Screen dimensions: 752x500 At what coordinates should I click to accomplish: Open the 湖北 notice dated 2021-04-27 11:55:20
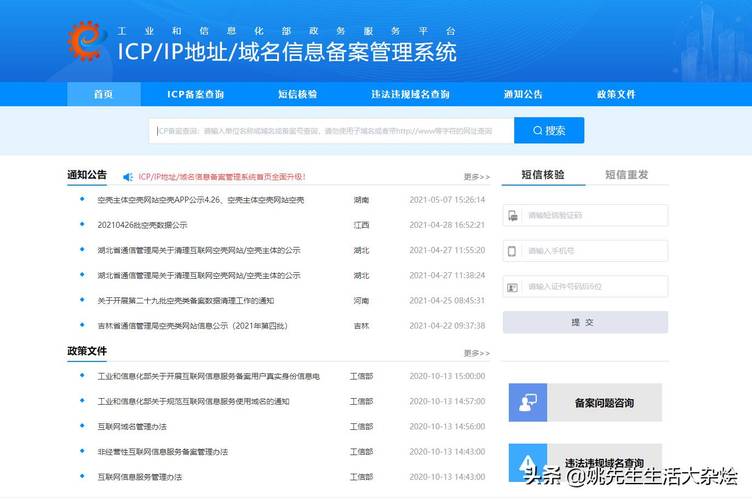[199, 250]
